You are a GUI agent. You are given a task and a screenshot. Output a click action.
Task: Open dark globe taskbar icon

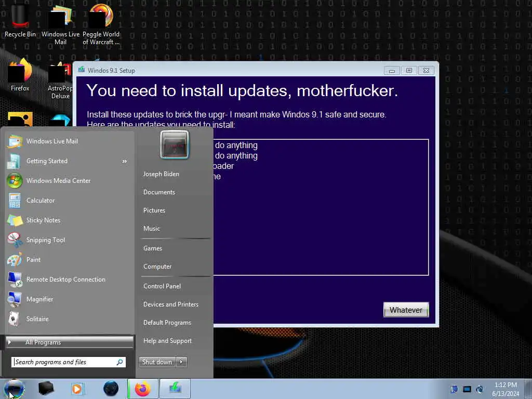(x=111, y=389)
